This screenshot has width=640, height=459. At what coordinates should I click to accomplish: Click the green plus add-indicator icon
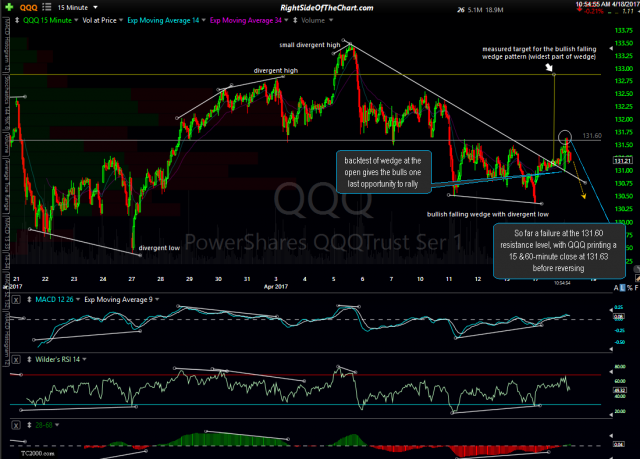tap(9, 7)
